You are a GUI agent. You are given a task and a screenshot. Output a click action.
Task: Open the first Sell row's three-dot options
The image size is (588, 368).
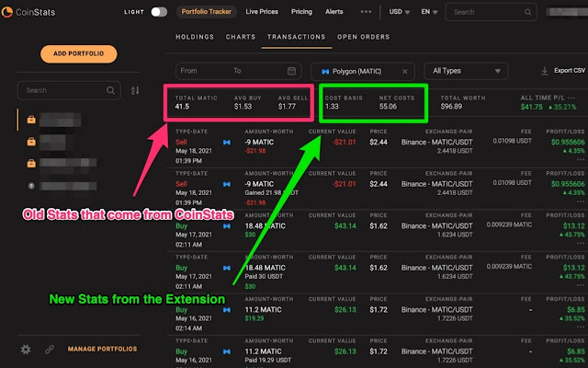[581, 159]
